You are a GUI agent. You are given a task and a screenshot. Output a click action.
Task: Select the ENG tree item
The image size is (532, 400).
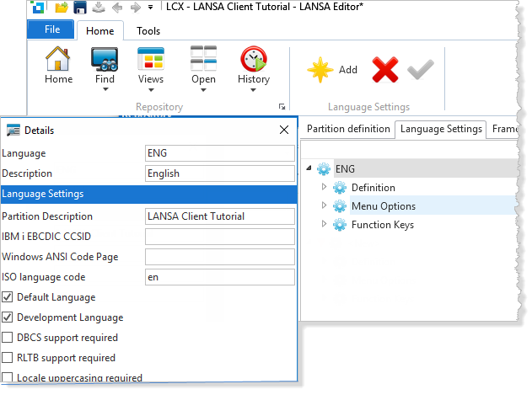(x=345, y=168)
